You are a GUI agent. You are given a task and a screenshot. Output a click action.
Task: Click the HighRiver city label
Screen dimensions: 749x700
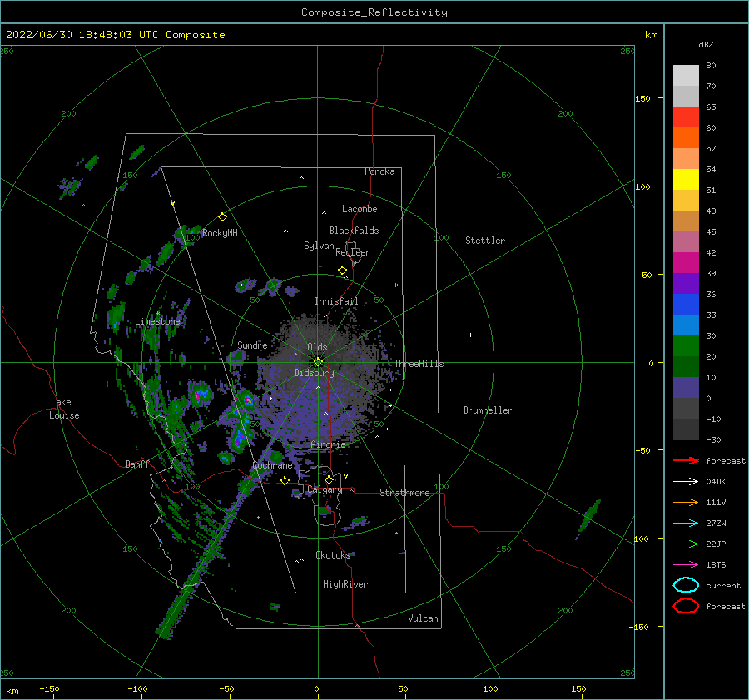(345, 584)
